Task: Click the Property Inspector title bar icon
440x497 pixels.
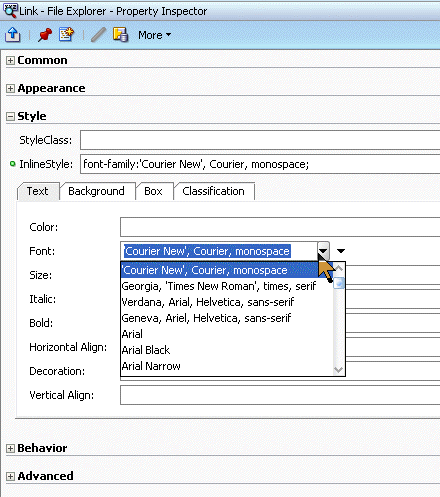Action: tap(10, 11)
